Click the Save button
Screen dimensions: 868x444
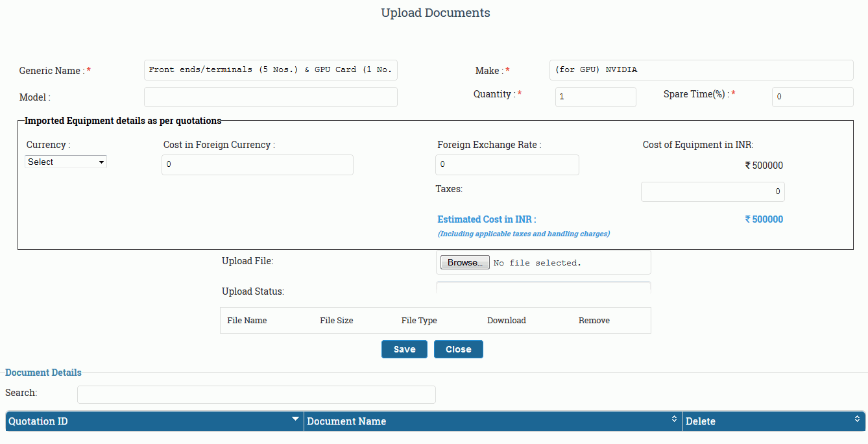coord(404,349)
